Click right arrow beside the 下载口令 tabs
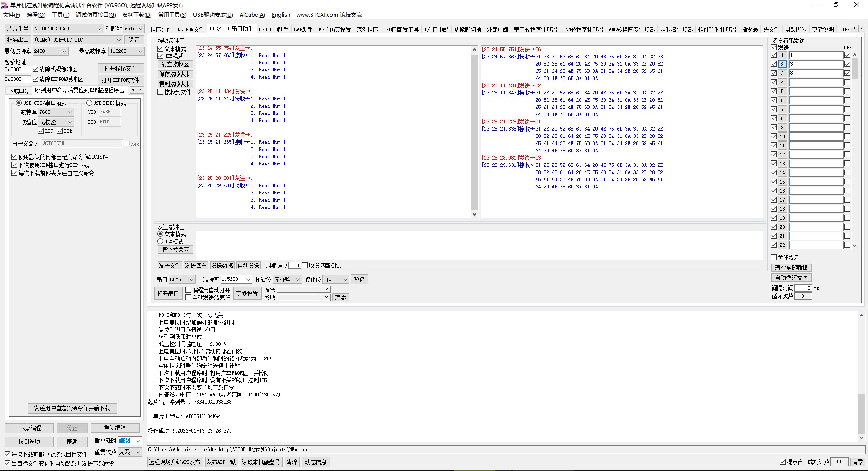The image size is (868, 471). tap(140, 90)
